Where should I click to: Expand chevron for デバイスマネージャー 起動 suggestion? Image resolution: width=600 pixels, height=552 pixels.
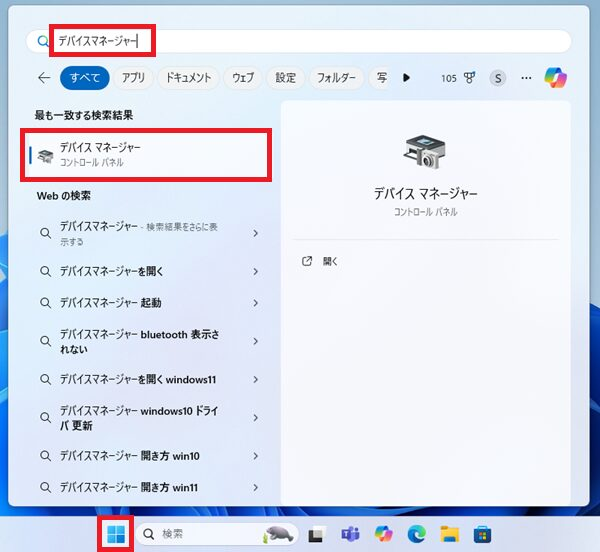pos(256,303)
